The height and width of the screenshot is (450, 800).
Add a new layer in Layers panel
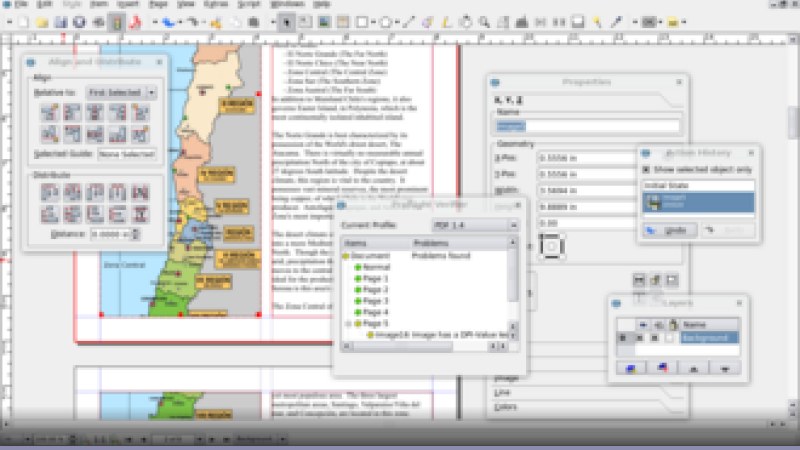pyautogui.click(x=631, y=368)
